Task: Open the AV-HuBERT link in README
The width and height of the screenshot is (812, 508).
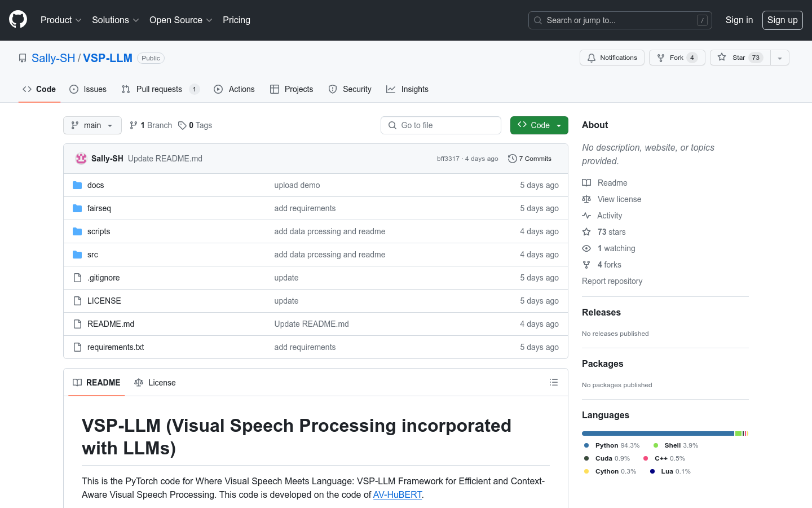Action: coord(398,494)
